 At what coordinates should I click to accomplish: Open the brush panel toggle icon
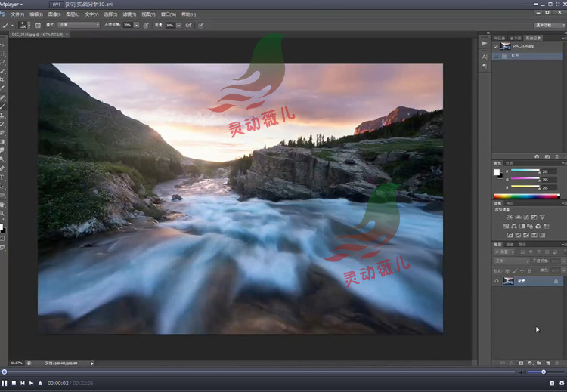[x=38, y=25]
